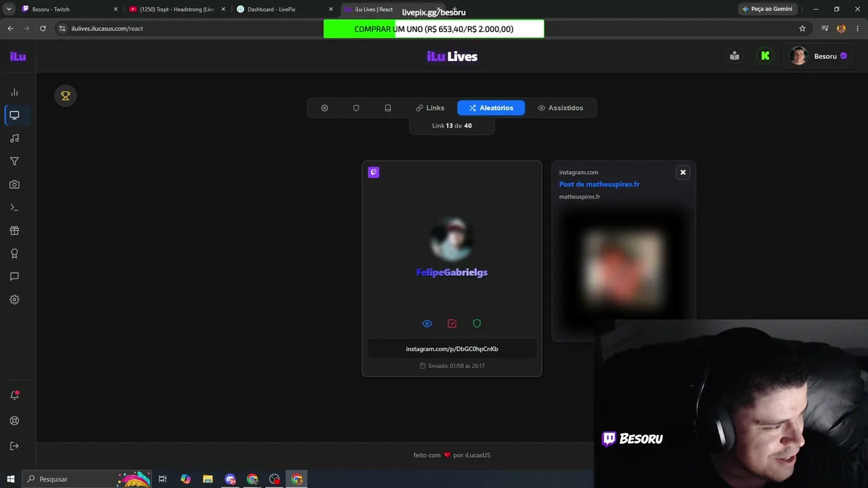This screenshot has width=868, height=488.
Task: Switch to the Trapt - Headstrong browser tab
Action: coord(178,9)
